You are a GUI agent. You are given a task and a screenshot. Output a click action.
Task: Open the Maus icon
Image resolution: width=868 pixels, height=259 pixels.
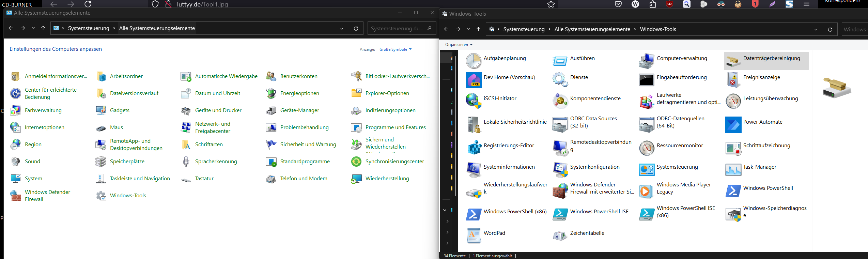[x=101, y=128]
